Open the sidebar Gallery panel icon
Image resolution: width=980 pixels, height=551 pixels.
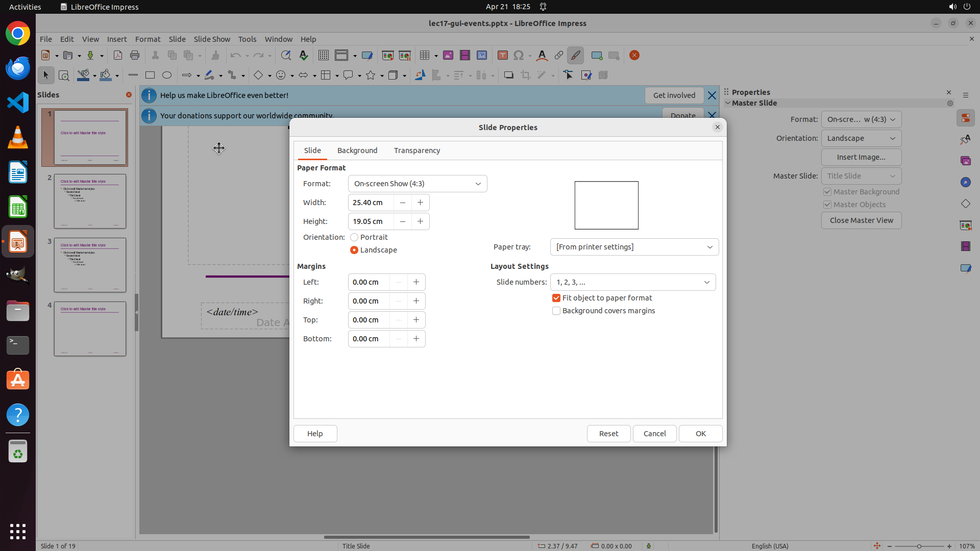click(965, 161)
